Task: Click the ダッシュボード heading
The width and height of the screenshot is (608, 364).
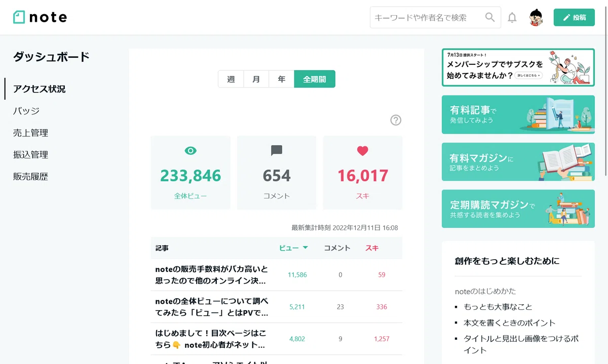Action: 51,57
